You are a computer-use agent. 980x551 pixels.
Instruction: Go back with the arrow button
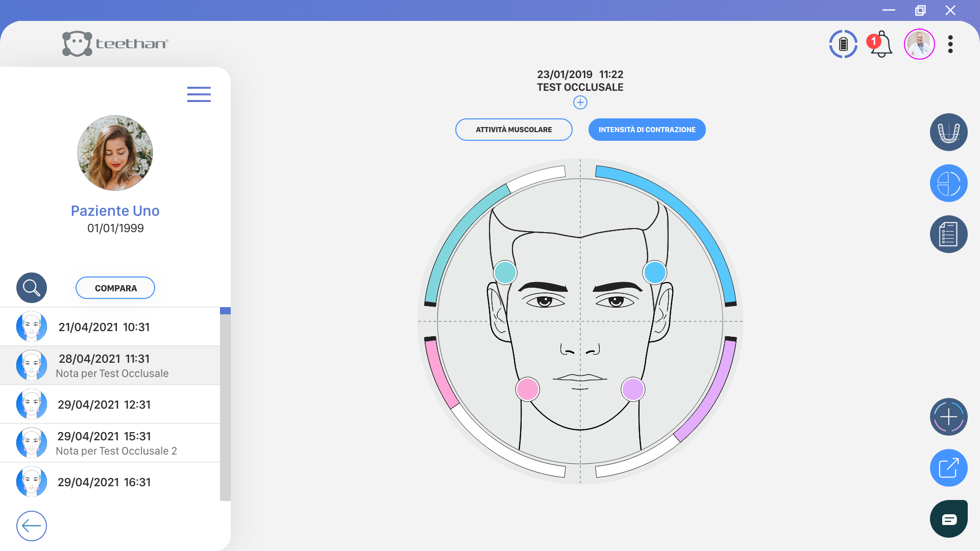[32, 526]
